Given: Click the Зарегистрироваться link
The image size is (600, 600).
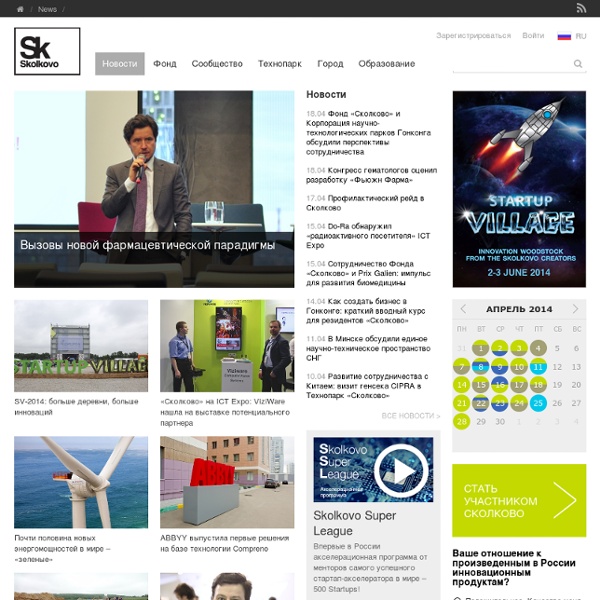Looking at the screenshot, I should pos(473,36).
